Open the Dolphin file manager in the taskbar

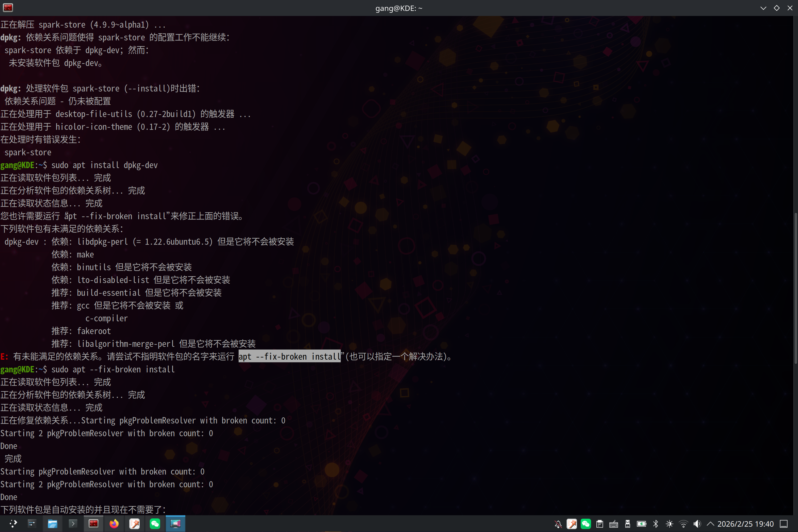click(x=53, y=523)
